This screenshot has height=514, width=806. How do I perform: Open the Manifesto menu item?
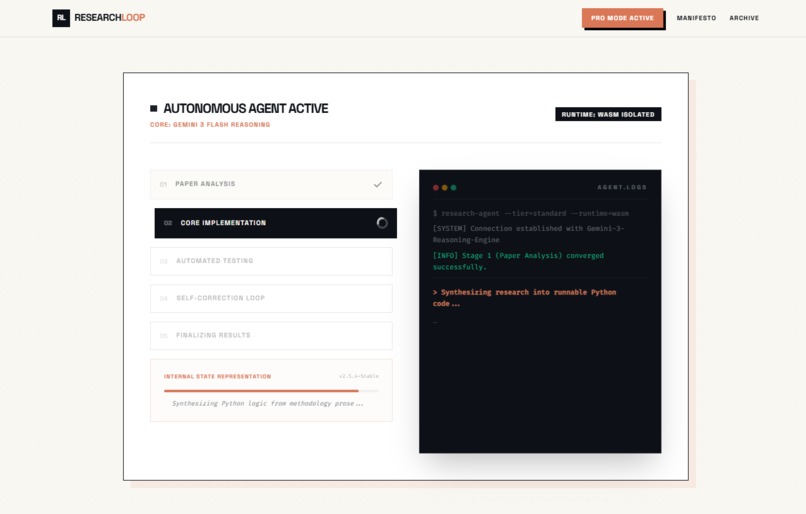696,18
